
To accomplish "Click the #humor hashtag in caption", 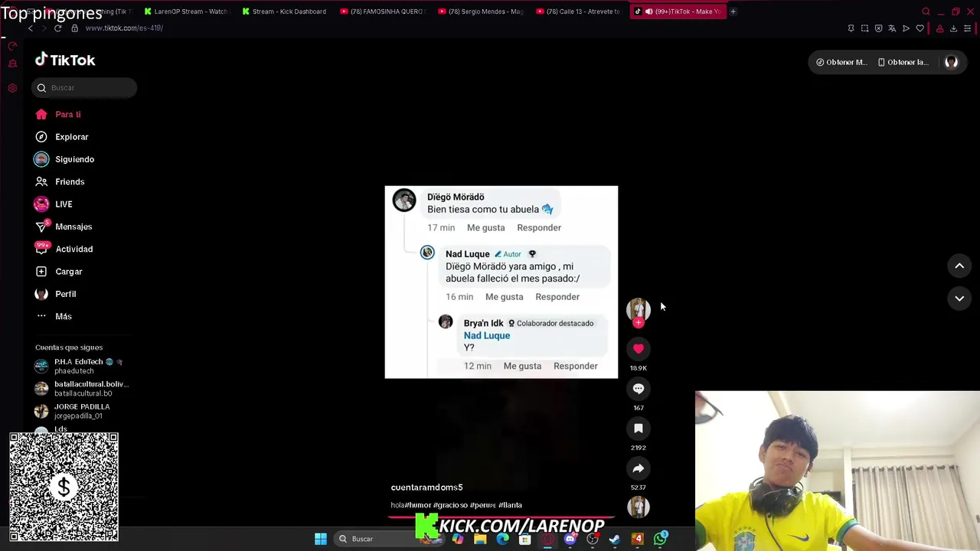I will 418,505.
